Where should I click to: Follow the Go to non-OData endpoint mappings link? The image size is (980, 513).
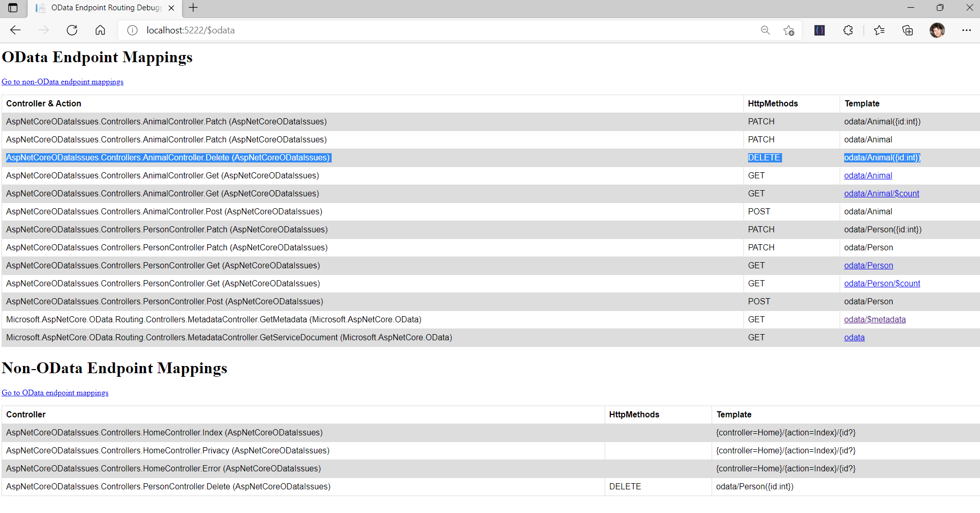point(62,81)
